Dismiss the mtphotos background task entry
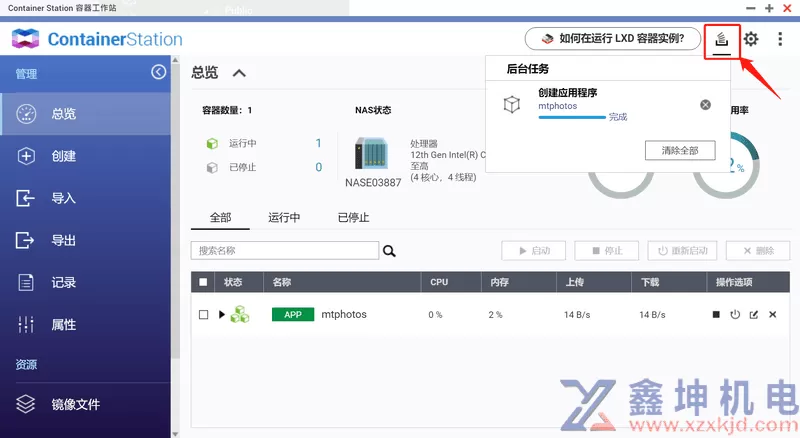800x438 pixels. (705, 105)
